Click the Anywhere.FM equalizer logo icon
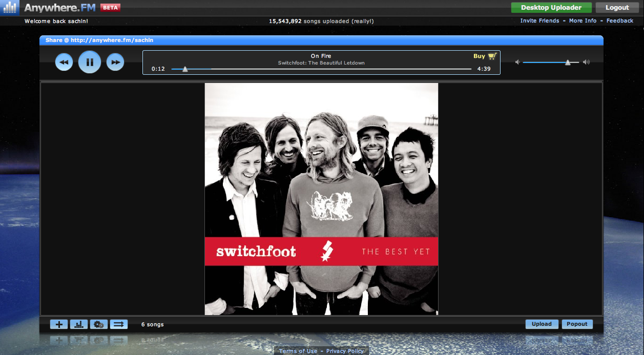Image resolution: width=644 pixels, height=355 pixels. [10, 8]
